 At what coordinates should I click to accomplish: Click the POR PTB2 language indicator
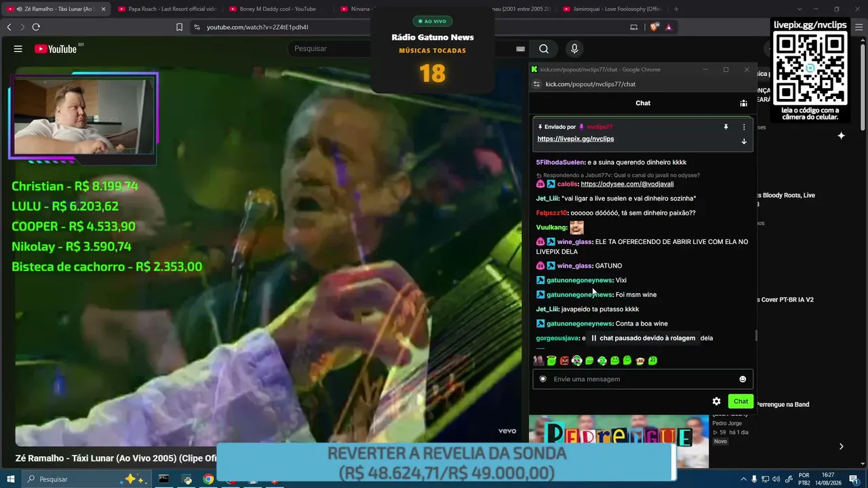804,479
